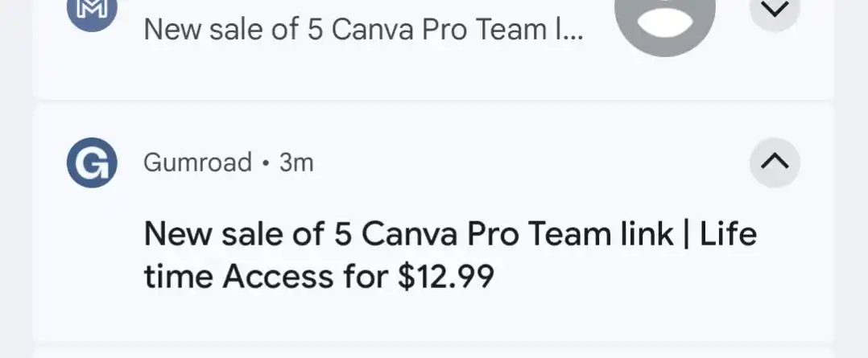The width and height of the screenshot is (868, 358).
Task: Open the expanded Gumroad sale notification message
Action: (449, 256)
